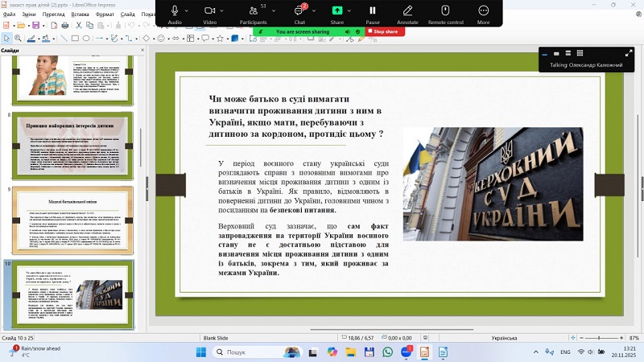Viewport: 644px width, 362px height.
Task: Open the Вставка menu
Action: click(x=78, y=14)
